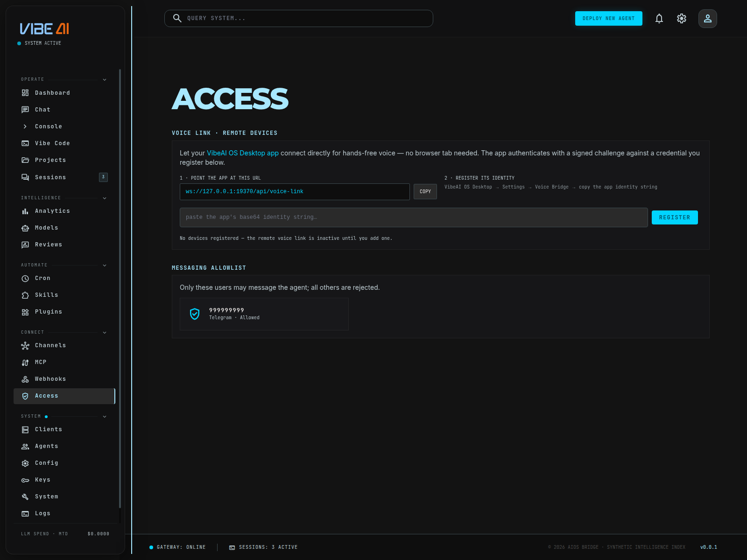Click the v0.0.1 version link
Screen dimensions: 747x560
tap(709, 547)
